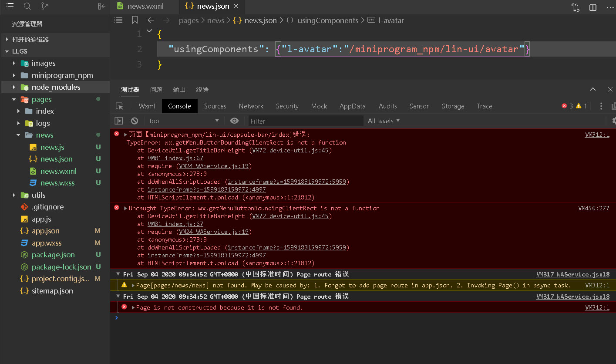The height and width of the screenshot is (364, 616).
Task: Click the compare changes icon at top right
Action: coord(576,7)
